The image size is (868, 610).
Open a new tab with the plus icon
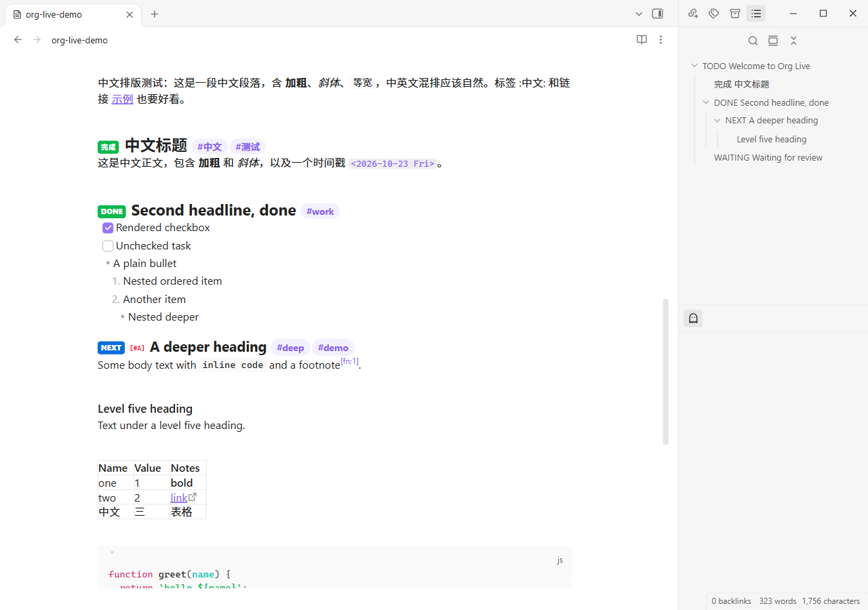pos(155,14)
